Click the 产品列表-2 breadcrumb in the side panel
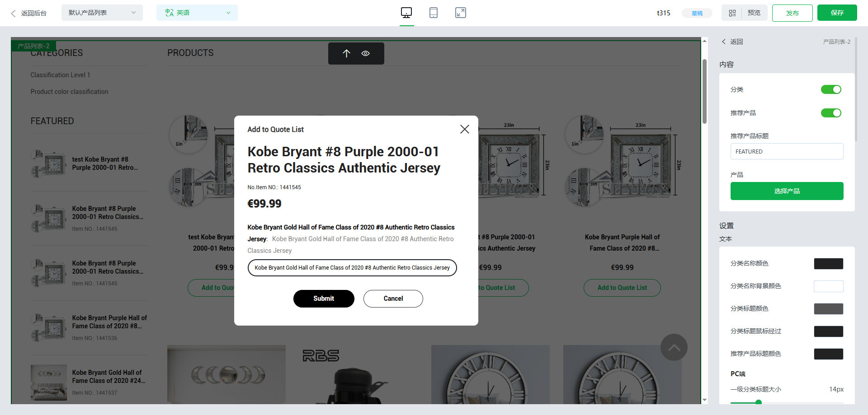 (836, 42)
